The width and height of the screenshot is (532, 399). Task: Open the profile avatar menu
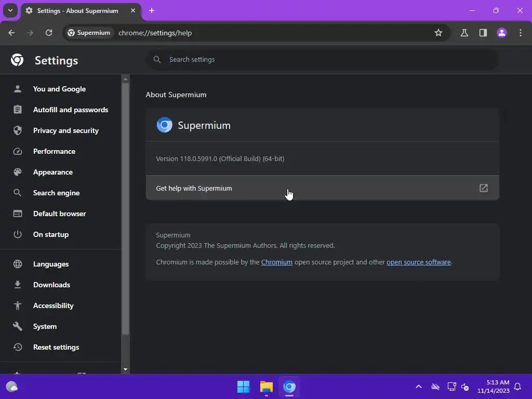click(x=502, y=33)
